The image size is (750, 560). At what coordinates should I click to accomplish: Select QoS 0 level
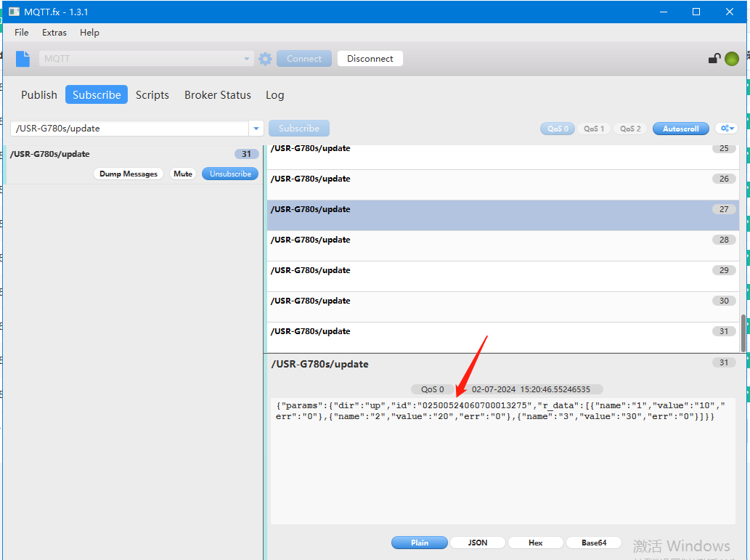point(557,129)
